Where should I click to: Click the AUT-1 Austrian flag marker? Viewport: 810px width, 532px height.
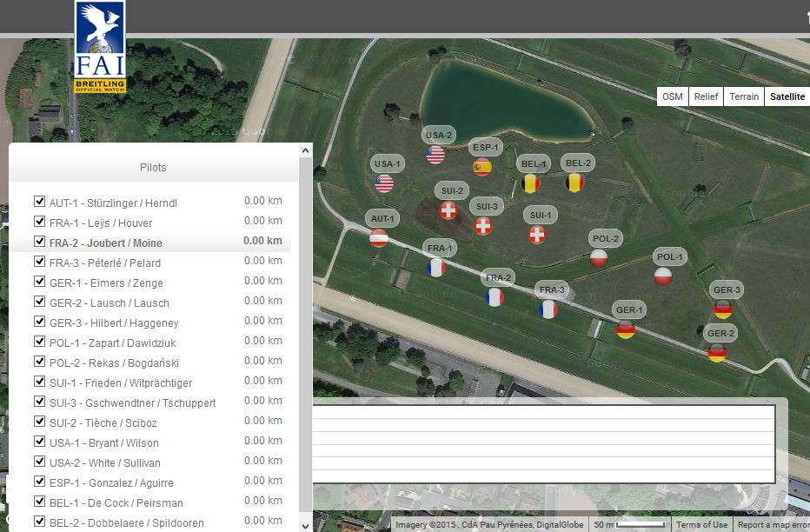(379, 237)
